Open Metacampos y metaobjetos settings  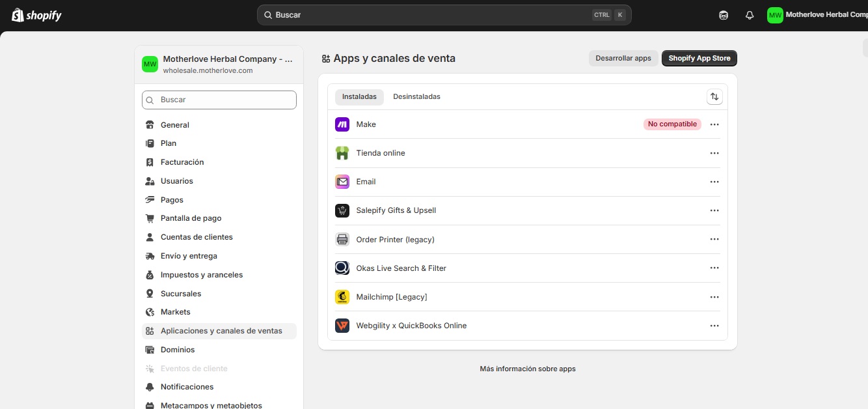point(219,404)
